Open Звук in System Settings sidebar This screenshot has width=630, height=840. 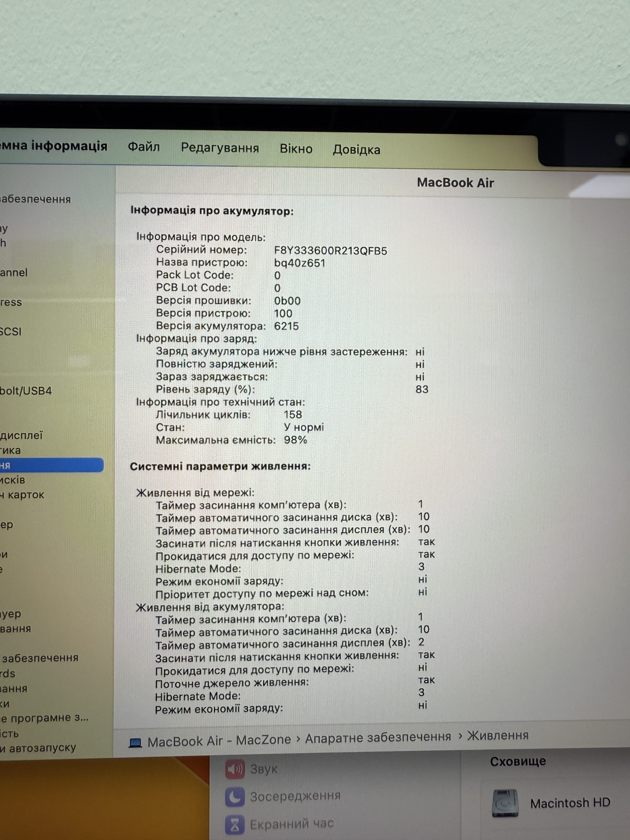[x=264, y=769]
